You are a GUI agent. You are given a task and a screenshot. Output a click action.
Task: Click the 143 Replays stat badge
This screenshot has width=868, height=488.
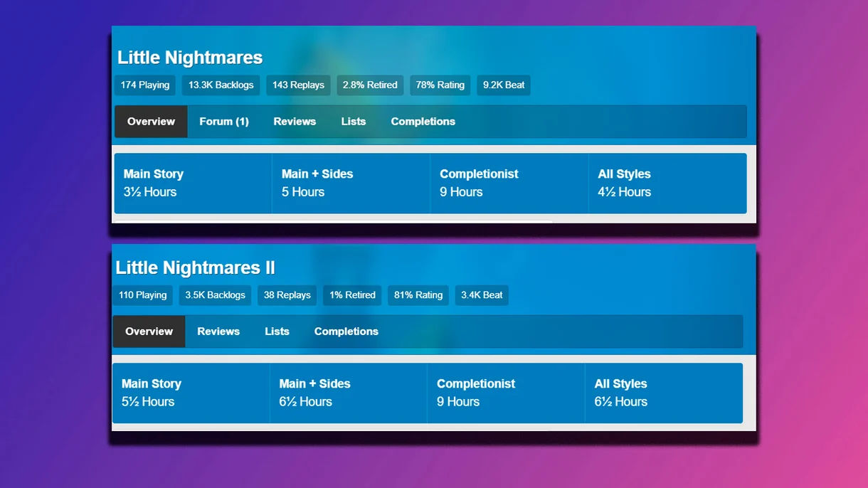click(x=298, y=85)
